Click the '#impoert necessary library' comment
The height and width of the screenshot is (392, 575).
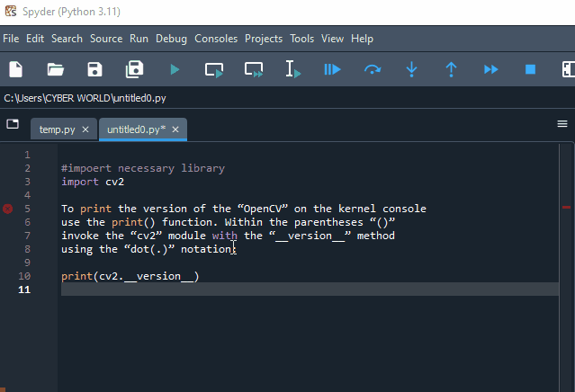click(143, 168)
